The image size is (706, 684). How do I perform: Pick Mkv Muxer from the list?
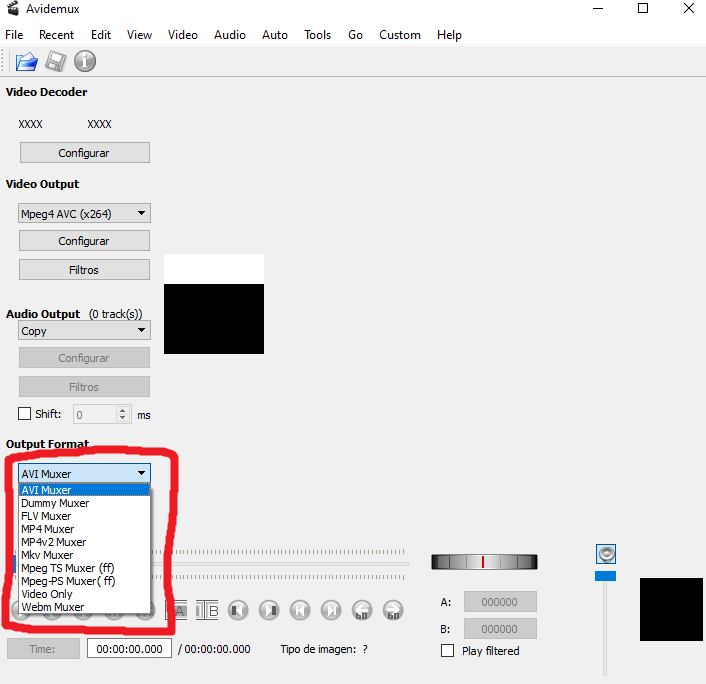click(x=84, y=555)
